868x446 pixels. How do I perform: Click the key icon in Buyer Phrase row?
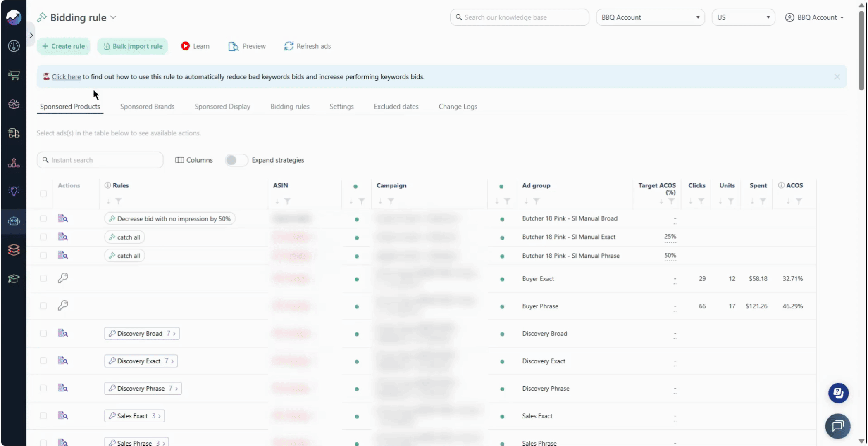(x=63, y=305)
